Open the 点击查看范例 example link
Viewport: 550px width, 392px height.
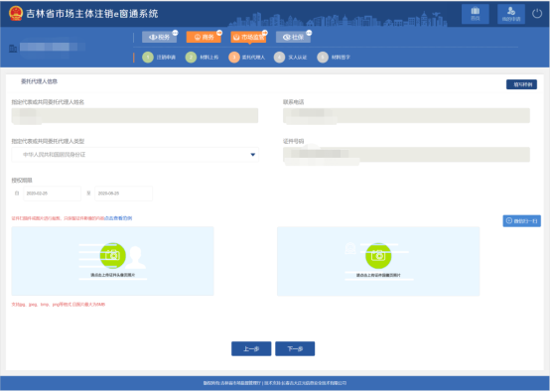point(118,218)
